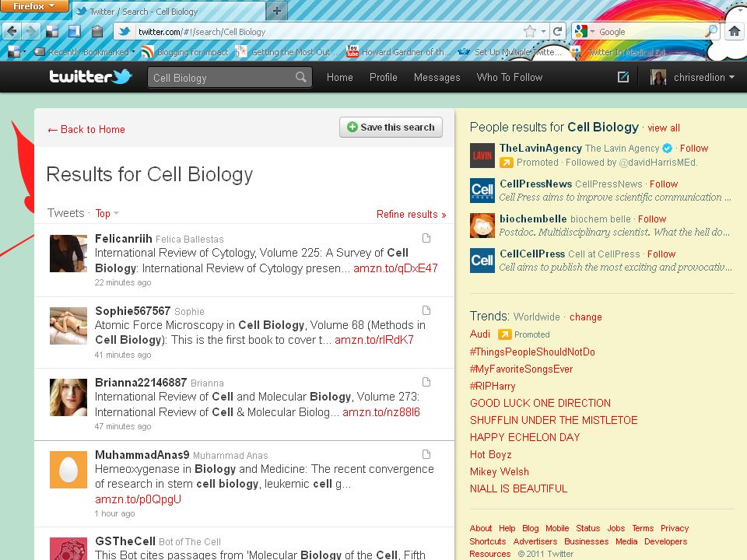
Task: Open tweet details icon on MuhammadAnas9's tweet
Action: [x=426, y=454]
